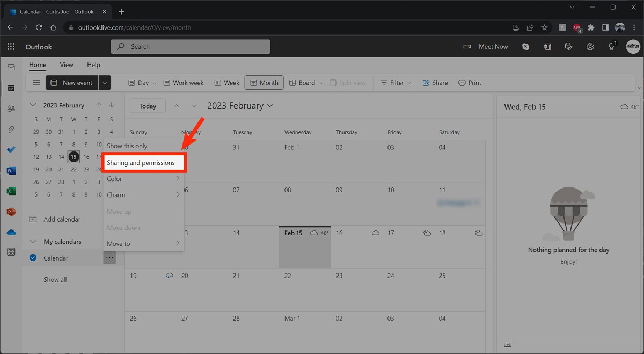
Task: Open Chrome extensions puzzle icon
Action: pos(591,27)
